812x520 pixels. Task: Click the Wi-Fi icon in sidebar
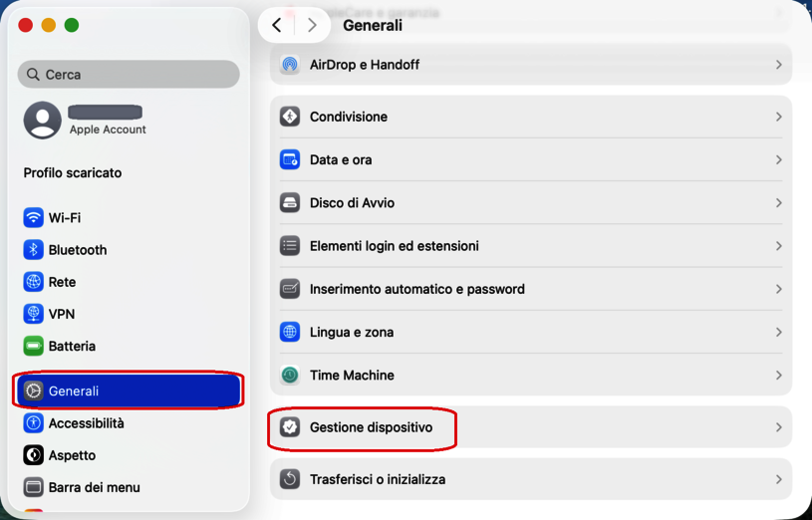(33, 218)
